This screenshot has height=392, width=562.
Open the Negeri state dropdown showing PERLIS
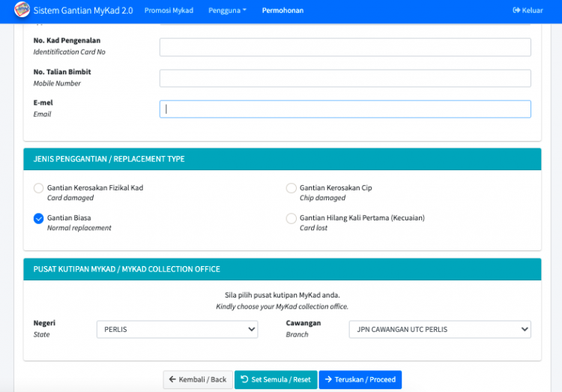click(177, 329)
